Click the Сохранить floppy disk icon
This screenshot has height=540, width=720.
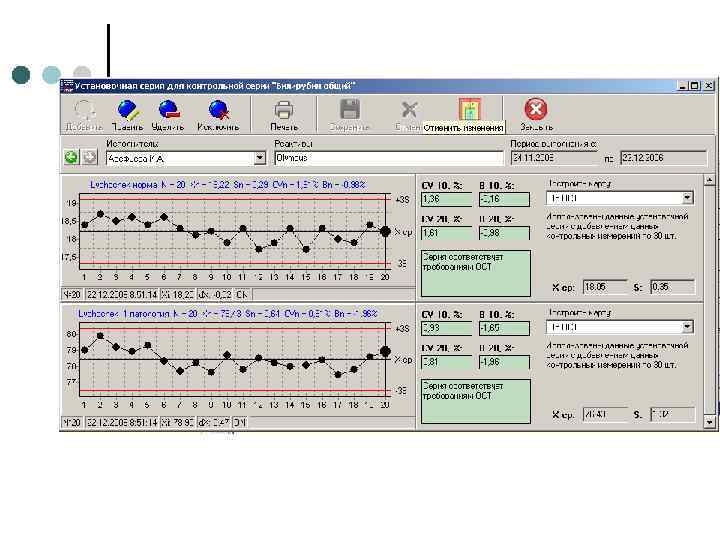tap(350, 110)
